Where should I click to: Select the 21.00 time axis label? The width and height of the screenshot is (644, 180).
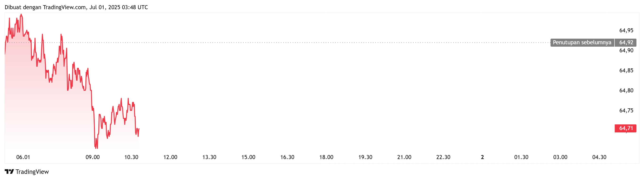click(404, 157)
